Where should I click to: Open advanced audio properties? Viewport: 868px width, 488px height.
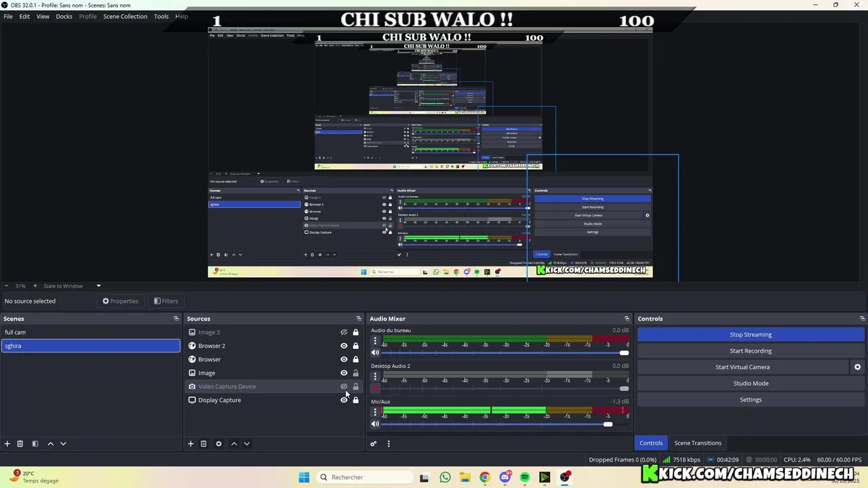tap(373, 444)
